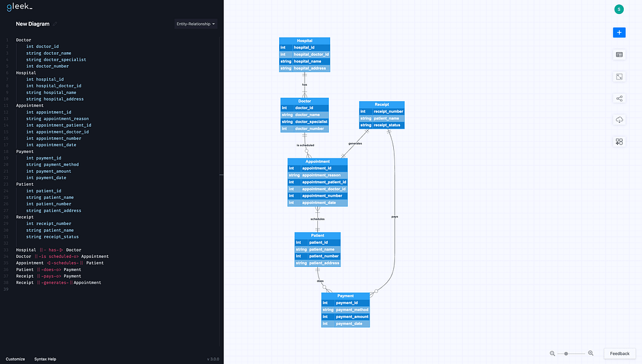Screen dimensions: 642x364
Task: Open the Customize menu
Action: [15, 359]
